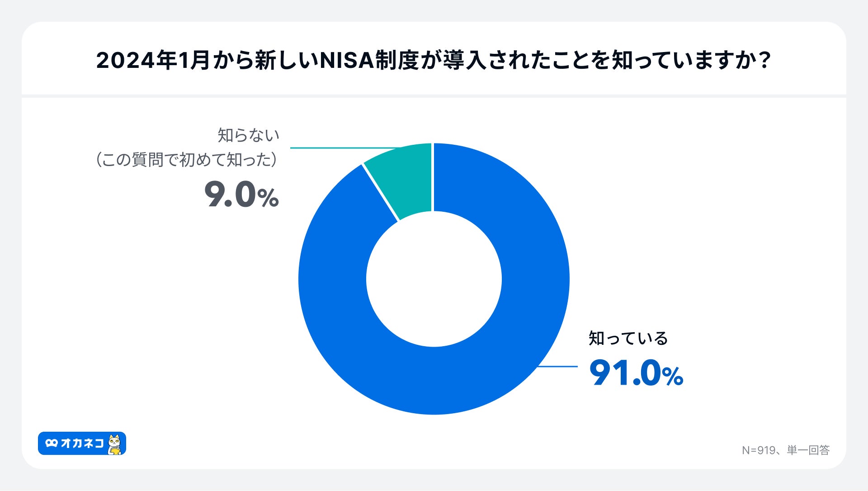Click the gray 9.0% value
Viewport: 868px width, 491px height.
(241, 195)
